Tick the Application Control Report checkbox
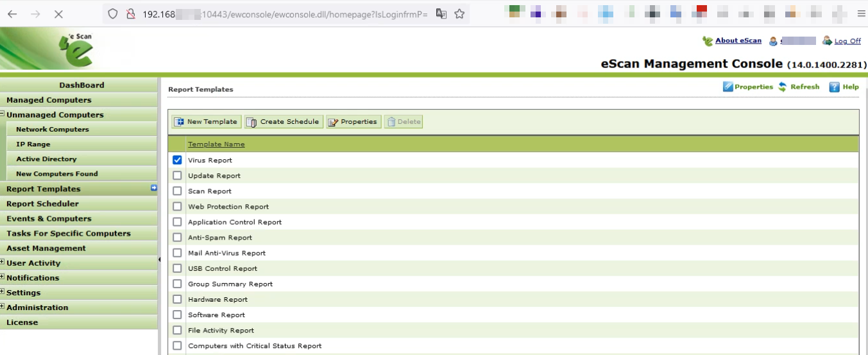Viewport: 868px width, 355px height. pyautogui.click(x=177, y=222)
